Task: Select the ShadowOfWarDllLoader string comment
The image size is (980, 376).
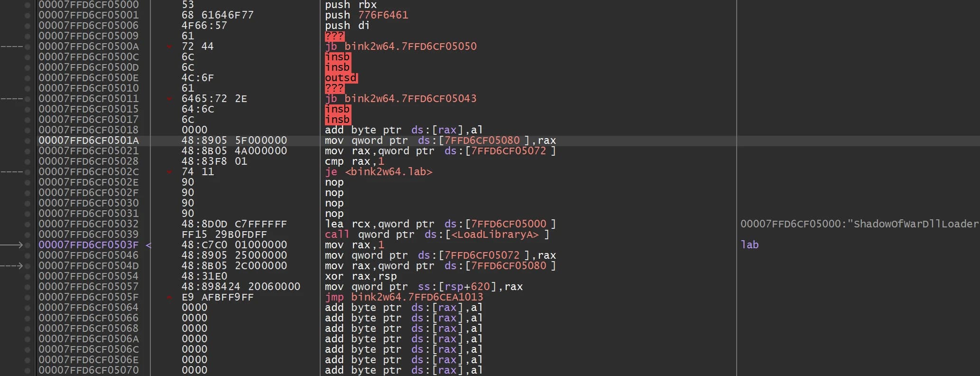Action: pyautogui.click(x=860, y=224)
